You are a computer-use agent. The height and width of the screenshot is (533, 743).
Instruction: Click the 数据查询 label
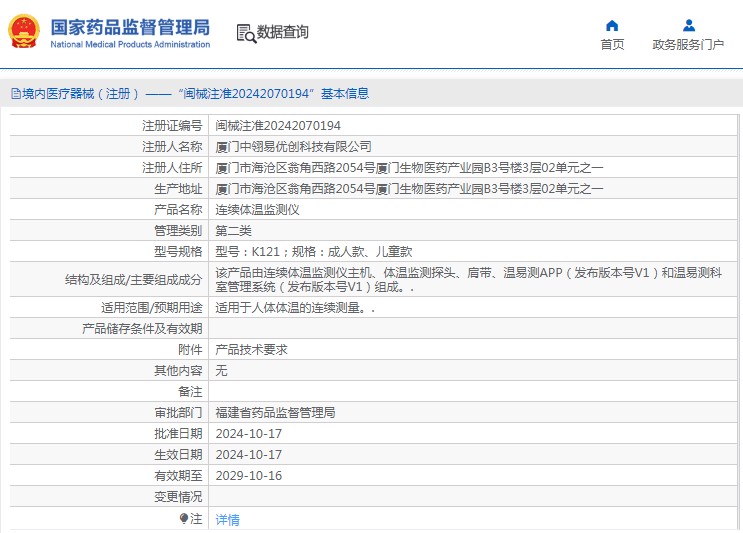[282, 32]
